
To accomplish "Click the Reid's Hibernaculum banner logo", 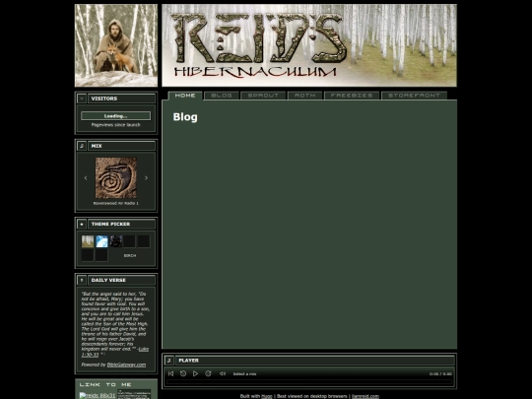I will coord(309,45).
